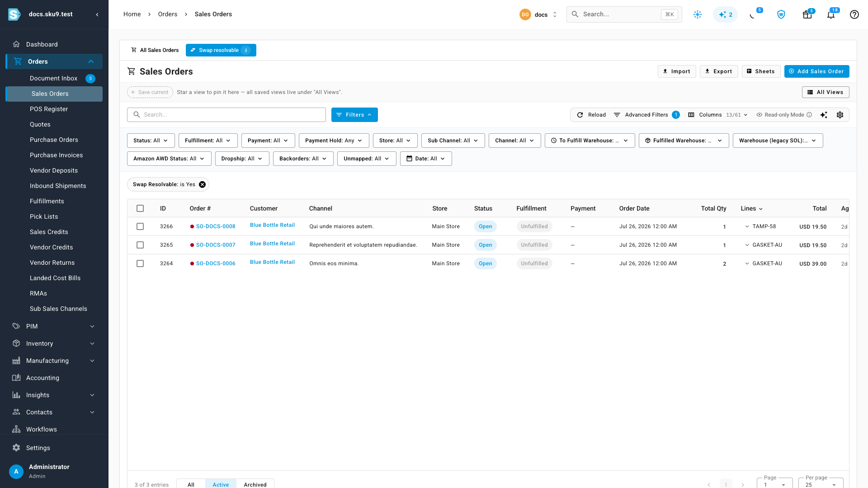
Task: Open the gift box icon
Action: coord(807,14)
